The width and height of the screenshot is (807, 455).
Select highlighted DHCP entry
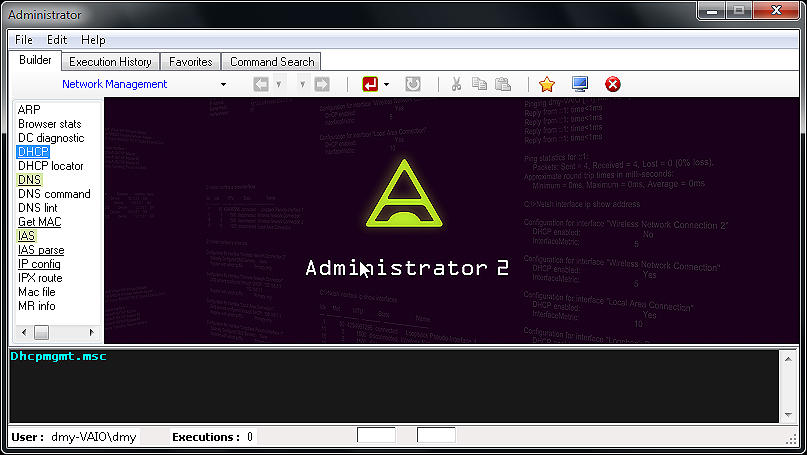coord(33,152)
